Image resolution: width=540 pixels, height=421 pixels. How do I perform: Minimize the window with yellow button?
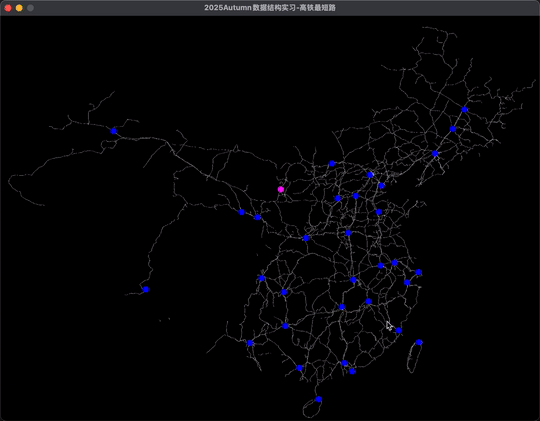pos(19,8)
